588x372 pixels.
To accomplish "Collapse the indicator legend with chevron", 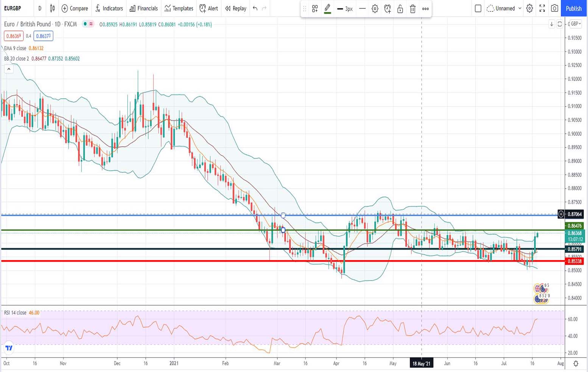I will pyautogui.click(x=9, y=69).
